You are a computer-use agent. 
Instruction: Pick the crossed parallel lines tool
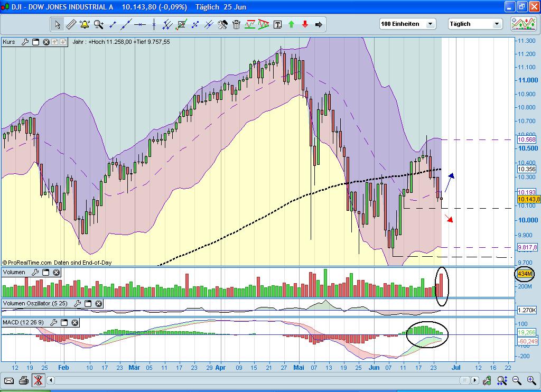click(209, 24)
